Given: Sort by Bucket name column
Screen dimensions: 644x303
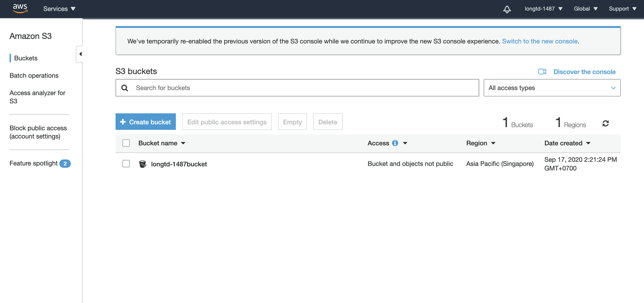Looking at the screenshot, I should 162,143.
